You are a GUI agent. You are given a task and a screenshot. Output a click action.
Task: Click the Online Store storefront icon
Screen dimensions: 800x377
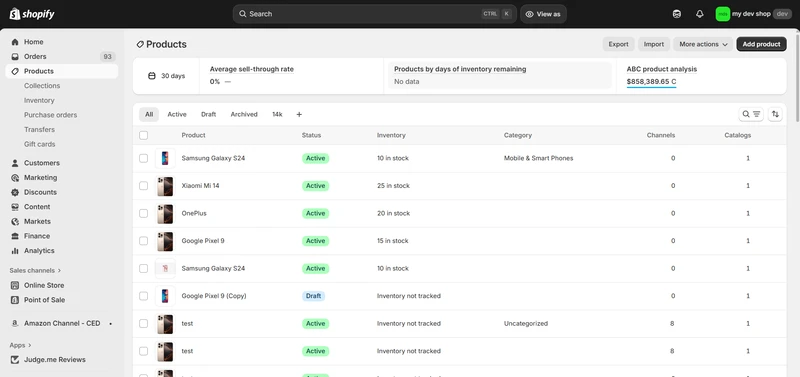pos(15,285)
